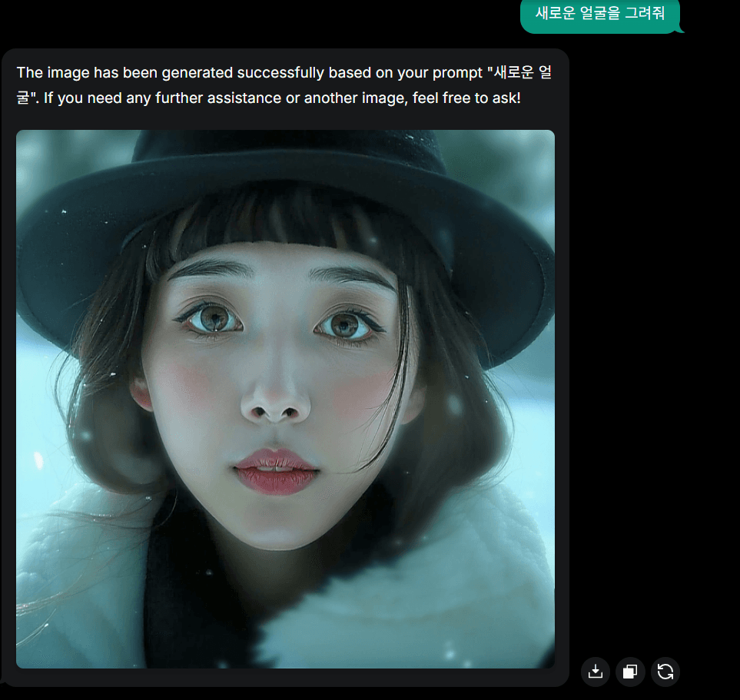Regenerate the image response
740x700 pixels.
click(x=665, y=672)
